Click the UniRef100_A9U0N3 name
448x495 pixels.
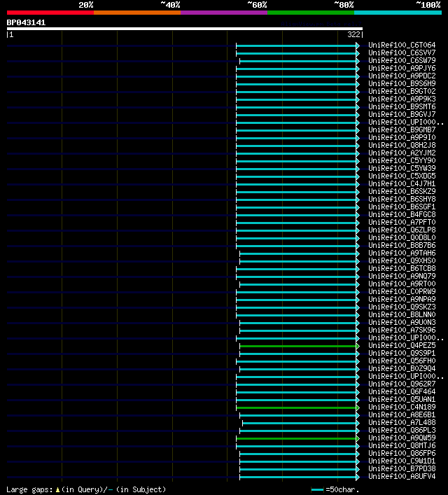click(402, 322)
